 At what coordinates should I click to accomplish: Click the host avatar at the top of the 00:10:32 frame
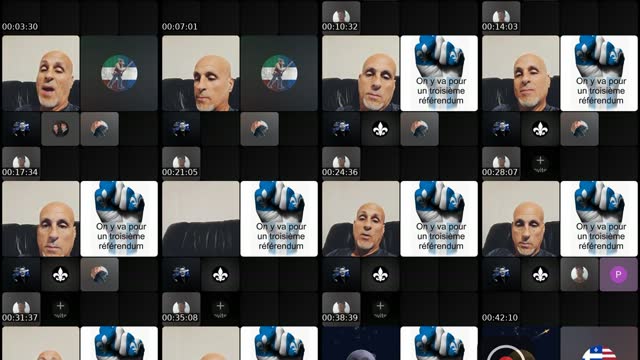[x=341, y=17]
